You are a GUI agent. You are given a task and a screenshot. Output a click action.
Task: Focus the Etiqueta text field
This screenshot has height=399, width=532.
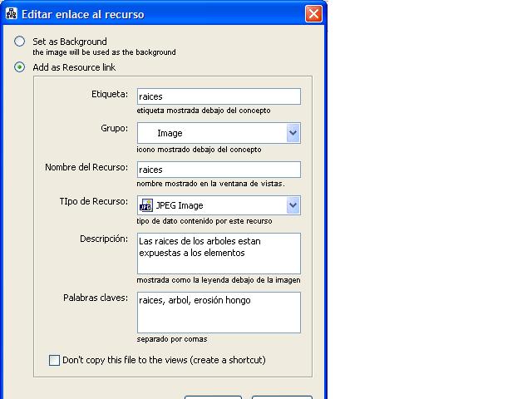tap(218, 96)
